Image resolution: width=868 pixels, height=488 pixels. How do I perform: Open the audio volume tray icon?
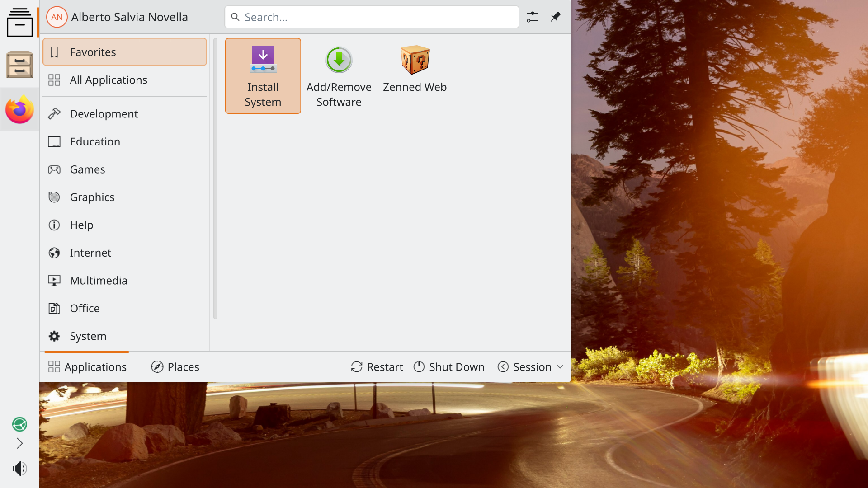(19, 469)
